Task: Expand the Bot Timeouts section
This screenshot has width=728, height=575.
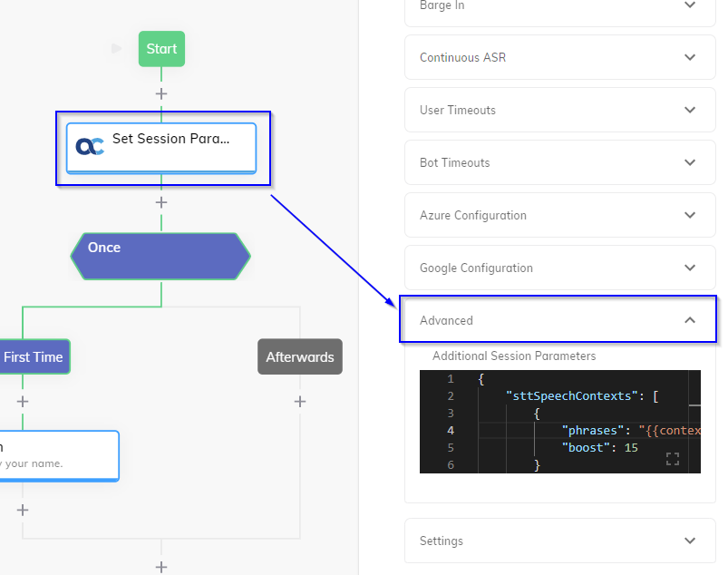Action: click(560, 162)
